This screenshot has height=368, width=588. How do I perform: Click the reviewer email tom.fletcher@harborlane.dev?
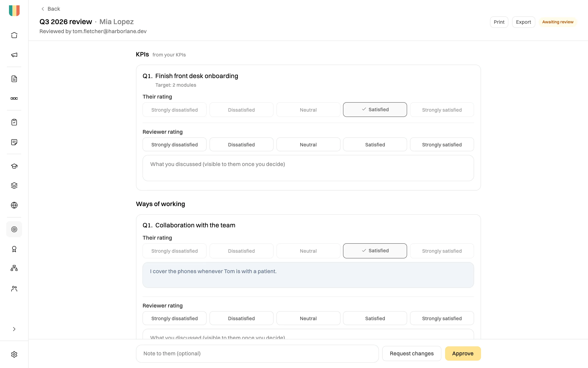pos(110,31)
